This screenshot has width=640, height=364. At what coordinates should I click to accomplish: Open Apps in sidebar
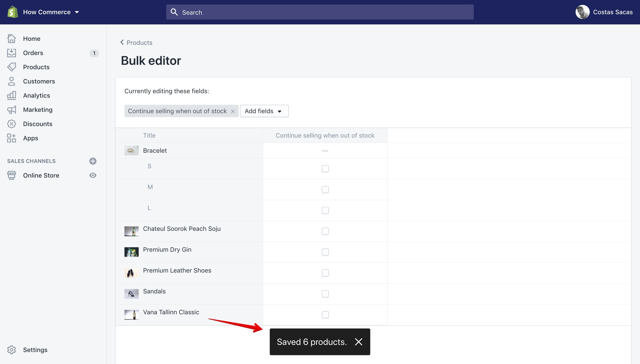[30, 138]
